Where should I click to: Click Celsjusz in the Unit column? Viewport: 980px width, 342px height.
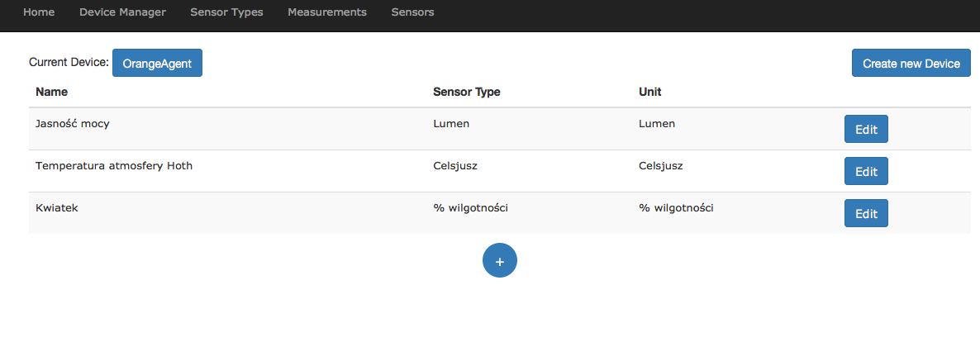(x=660, y=166)
